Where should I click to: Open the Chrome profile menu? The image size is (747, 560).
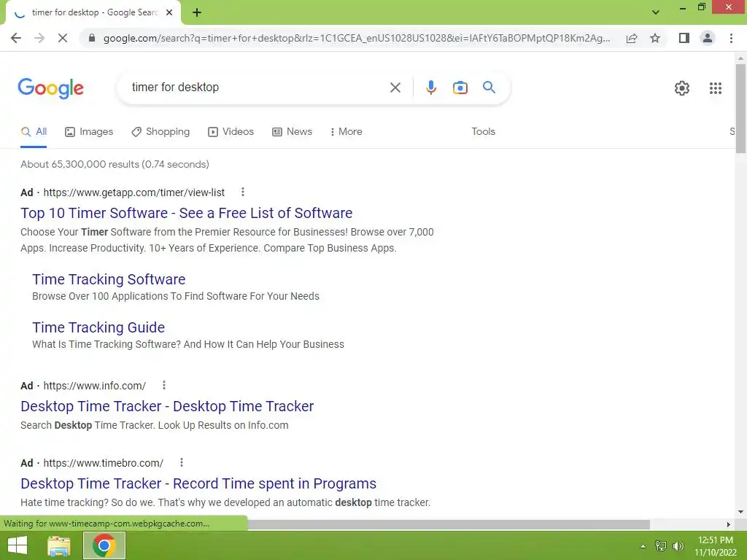pos(708,38)
